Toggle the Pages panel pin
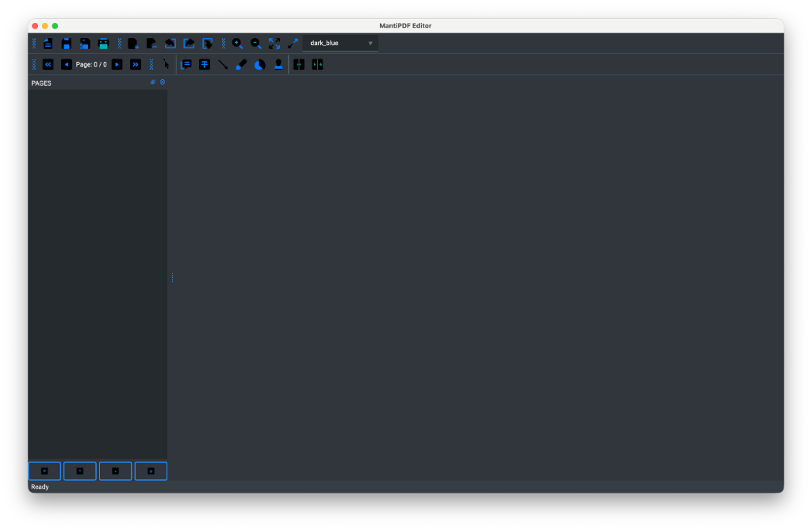Viewport: 812px width, 530px height. pos(152,82)
